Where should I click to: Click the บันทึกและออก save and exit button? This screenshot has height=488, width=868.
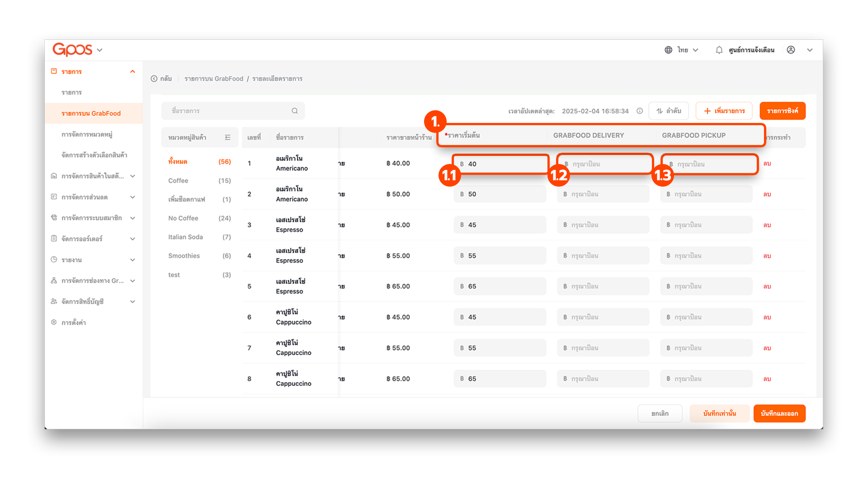click(x=779, y=413)
